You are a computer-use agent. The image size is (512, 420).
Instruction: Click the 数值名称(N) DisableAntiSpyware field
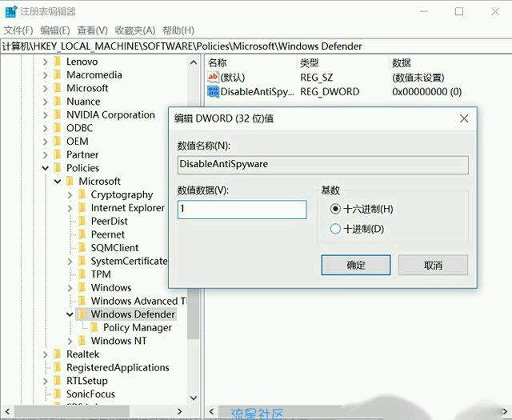[323, 165]
